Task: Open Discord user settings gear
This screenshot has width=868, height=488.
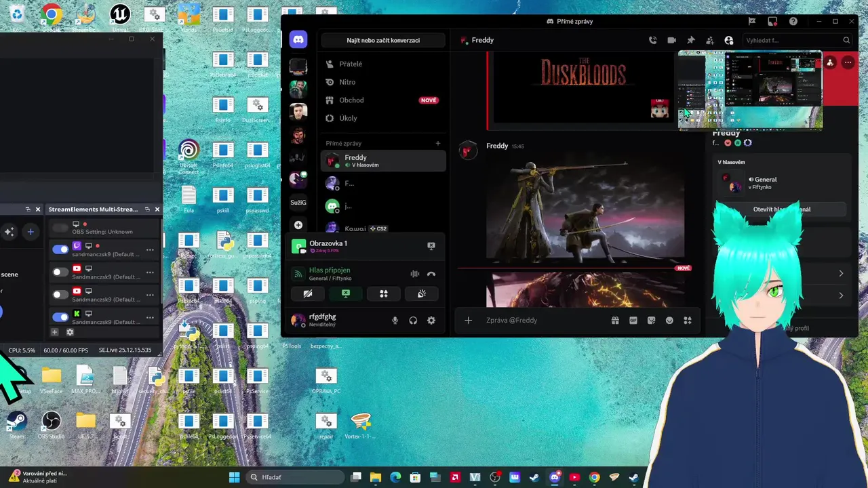Action: point(431,320)
